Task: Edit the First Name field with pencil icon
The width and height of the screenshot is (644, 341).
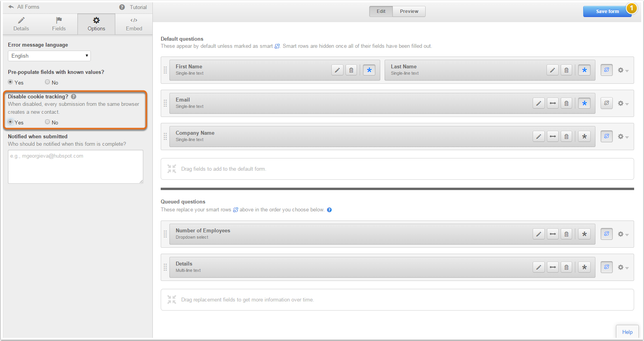Action: pos(337,70)
